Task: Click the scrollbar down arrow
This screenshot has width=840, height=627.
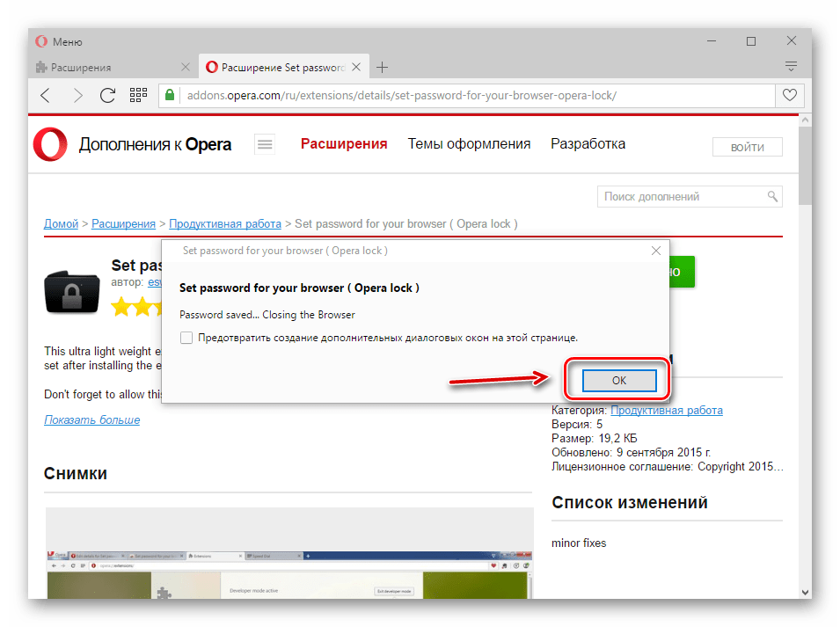Action: pos(805,592)
